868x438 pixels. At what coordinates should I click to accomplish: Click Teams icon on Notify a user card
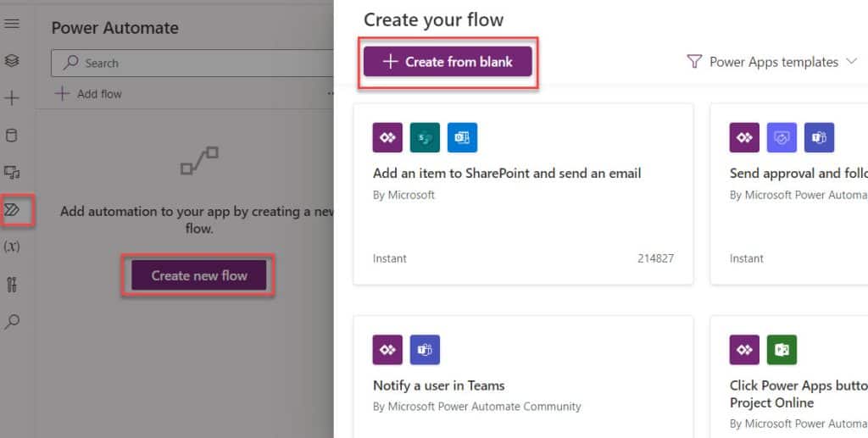[x=426, y=350]
